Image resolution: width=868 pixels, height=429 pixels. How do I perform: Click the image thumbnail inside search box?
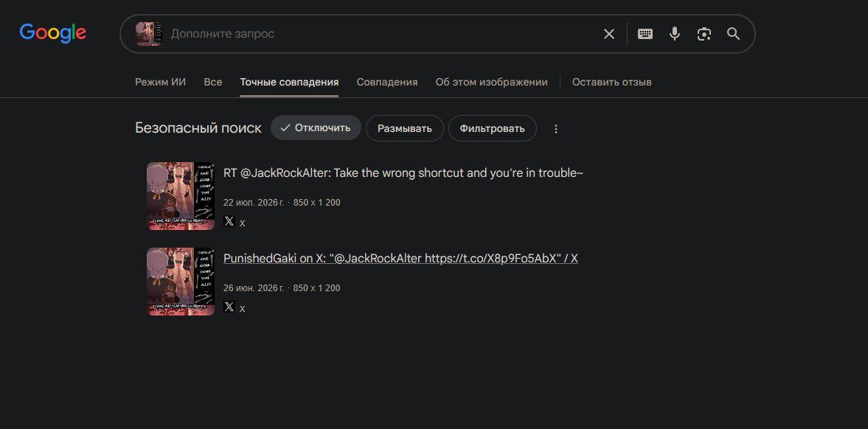point(149,34)
